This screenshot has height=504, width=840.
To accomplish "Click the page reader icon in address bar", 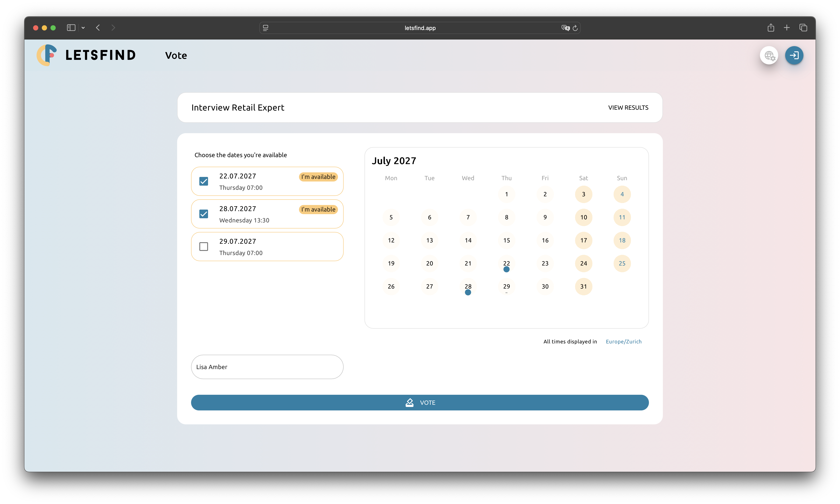I will click(x=265, y=28).
